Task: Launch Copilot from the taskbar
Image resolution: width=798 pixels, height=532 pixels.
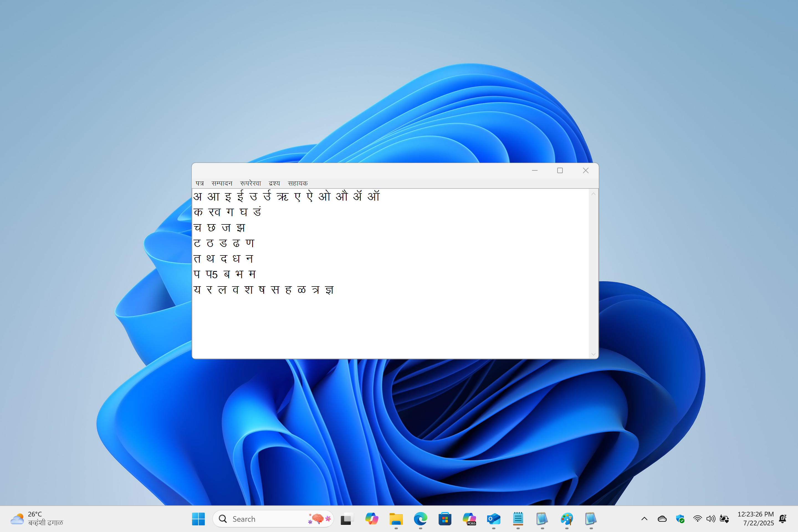Action: pos(372,519)
